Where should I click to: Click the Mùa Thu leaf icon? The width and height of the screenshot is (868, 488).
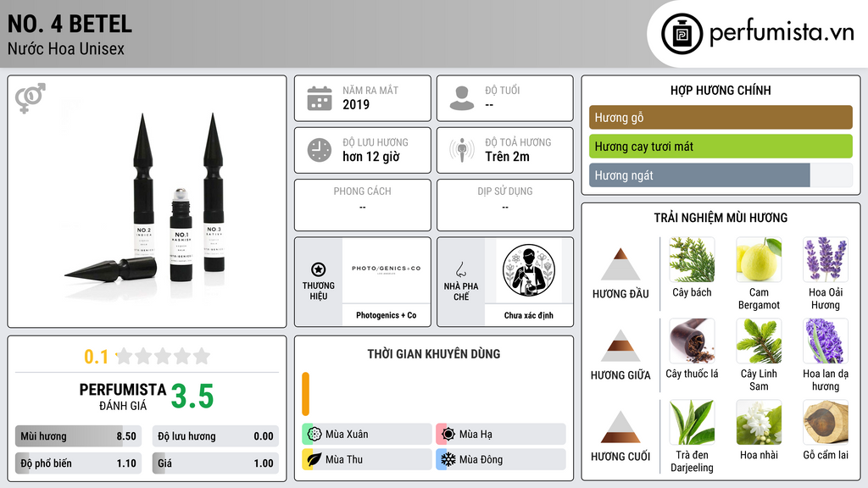[314, 459]
